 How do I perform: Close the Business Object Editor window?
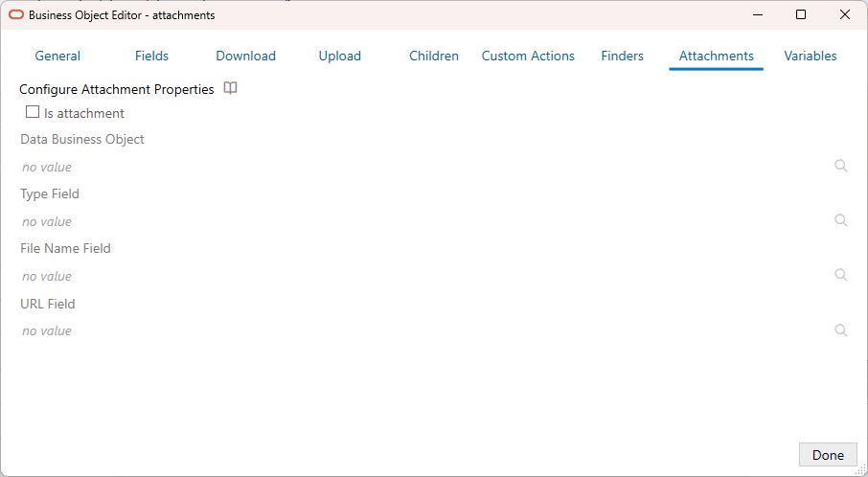(845, 15)
